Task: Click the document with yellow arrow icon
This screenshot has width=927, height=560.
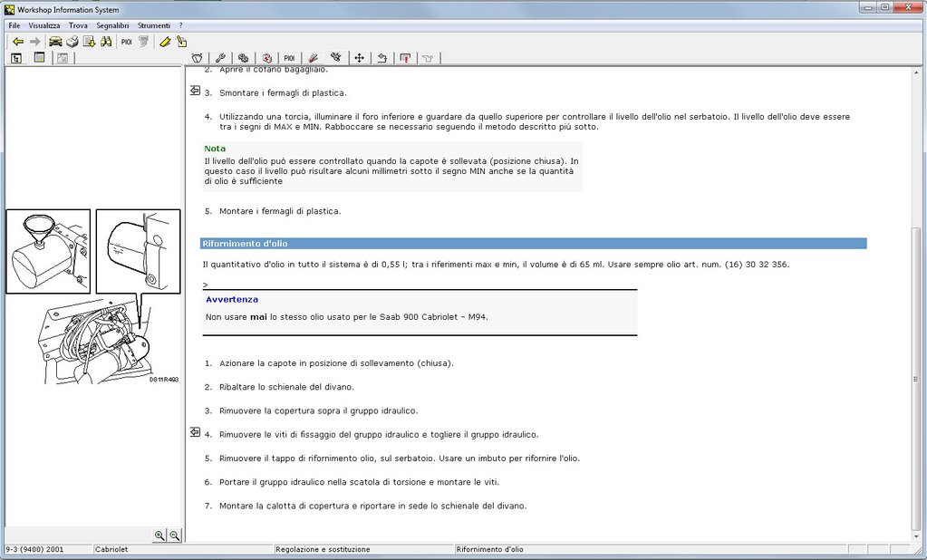Action: point(90,42)
